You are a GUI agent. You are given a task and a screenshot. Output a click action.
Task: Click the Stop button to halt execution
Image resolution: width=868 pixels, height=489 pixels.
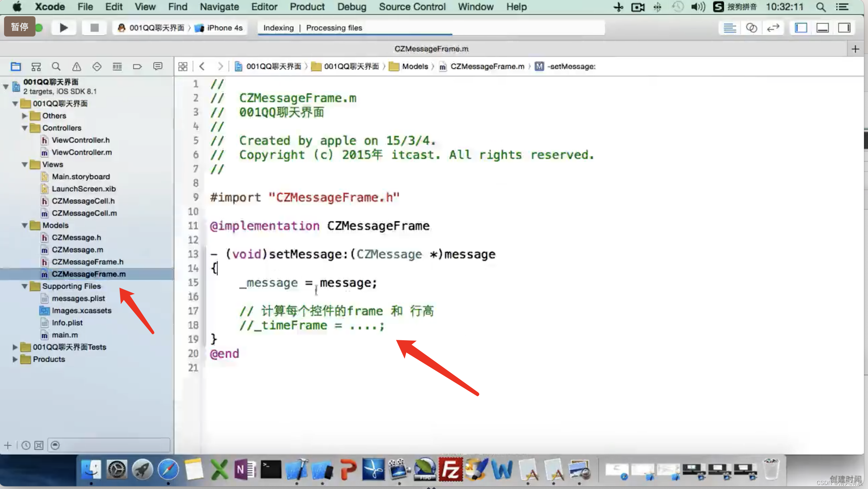click(94, 28)
